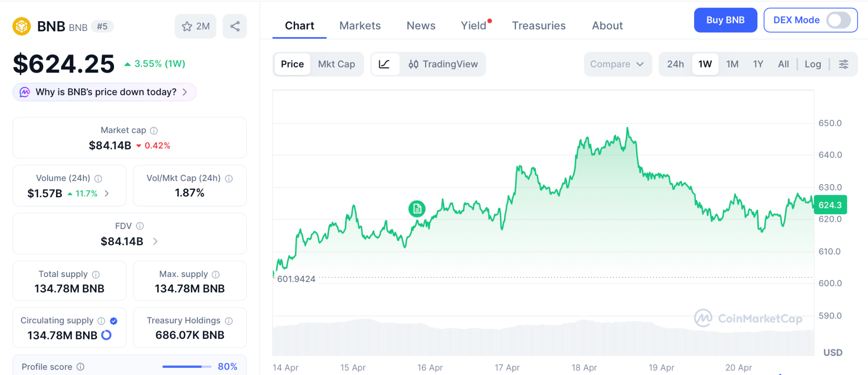Click the Treasury Holdings info icon

tap(229, 321)
